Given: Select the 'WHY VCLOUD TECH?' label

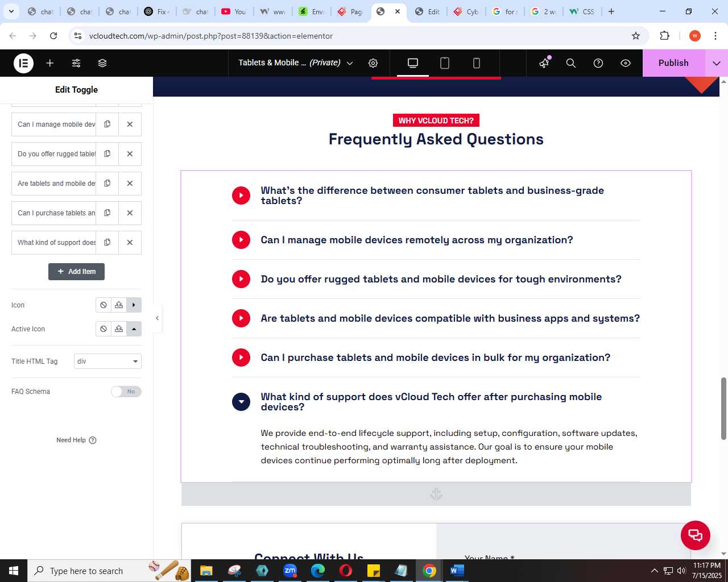Looking at the screenshot, I should (436, 120).
